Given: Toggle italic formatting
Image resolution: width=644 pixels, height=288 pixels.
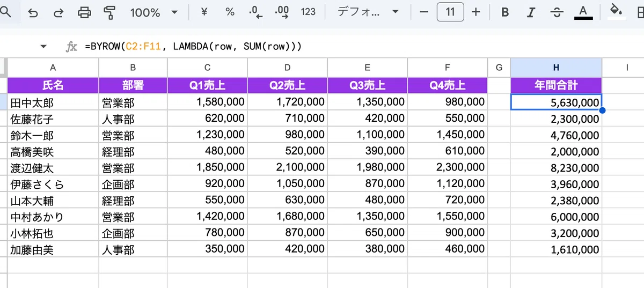Looking at the screenshot, I should pyautogui.click(x=531, y=12).
